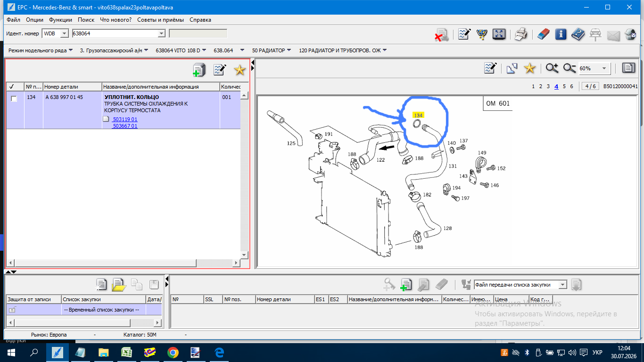Open the Грузопассажирский а/м dropdown
This screenshot has width=644, height=362.
point(146,50)
